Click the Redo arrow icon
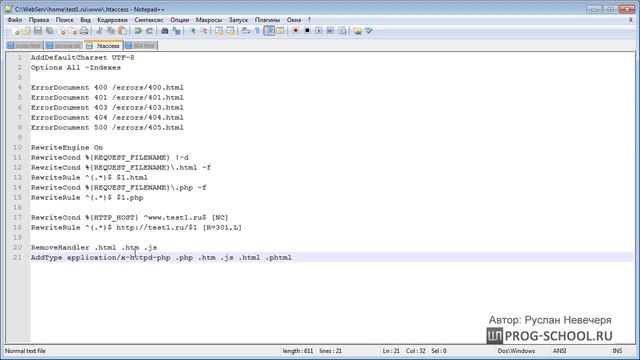 149,31
